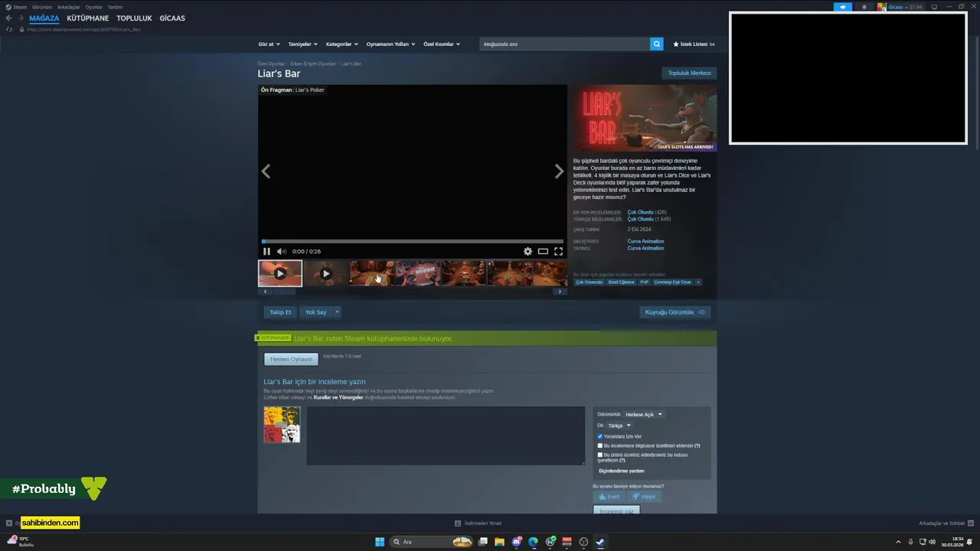980x551 pixels.
Task: Click the Çok Oyunculu tag
Action: coord(589,282)
